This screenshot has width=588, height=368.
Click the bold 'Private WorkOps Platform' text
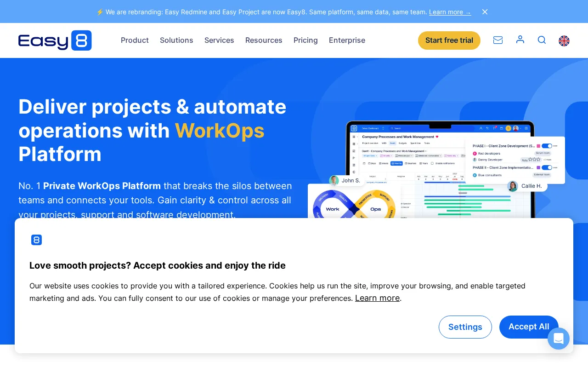[102, 186]
